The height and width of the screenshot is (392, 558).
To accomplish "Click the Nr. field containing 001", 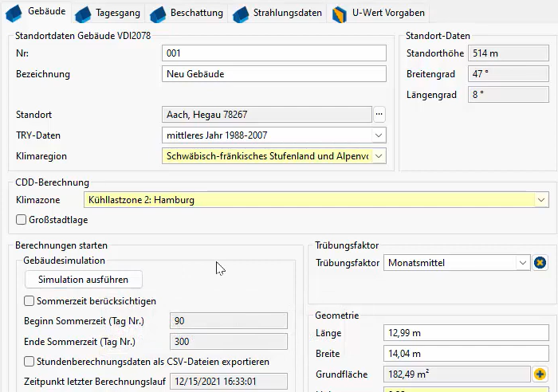I will [274, 53].
